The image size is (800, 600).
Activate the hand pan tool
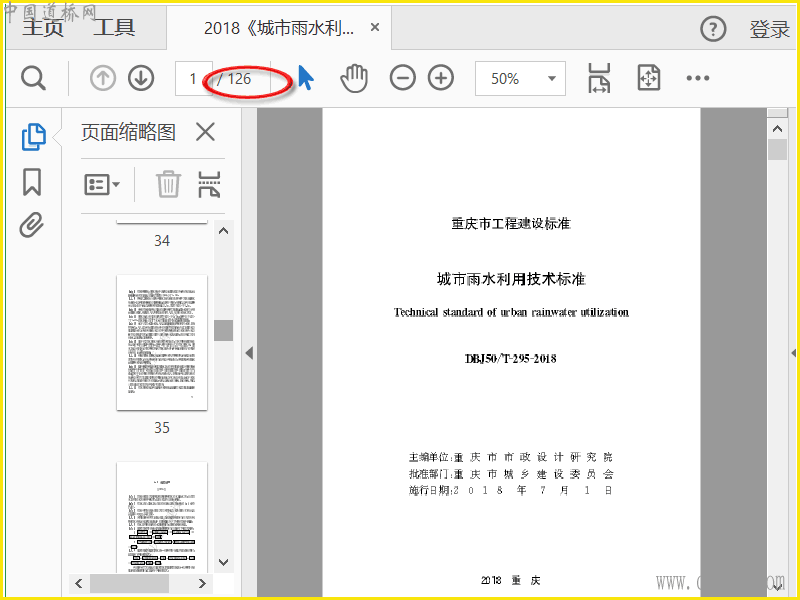(x=354, y=79)
